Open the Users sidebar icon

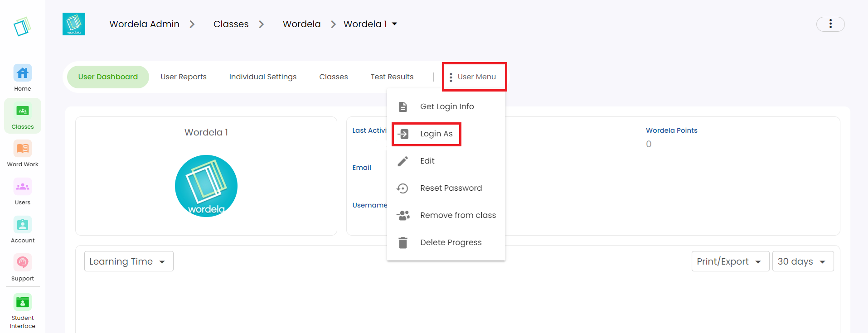point(23,187)
